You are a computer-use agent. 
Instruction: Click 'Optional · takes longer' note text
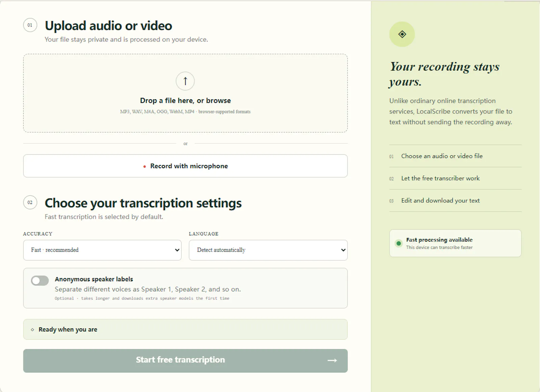point(142,298)
